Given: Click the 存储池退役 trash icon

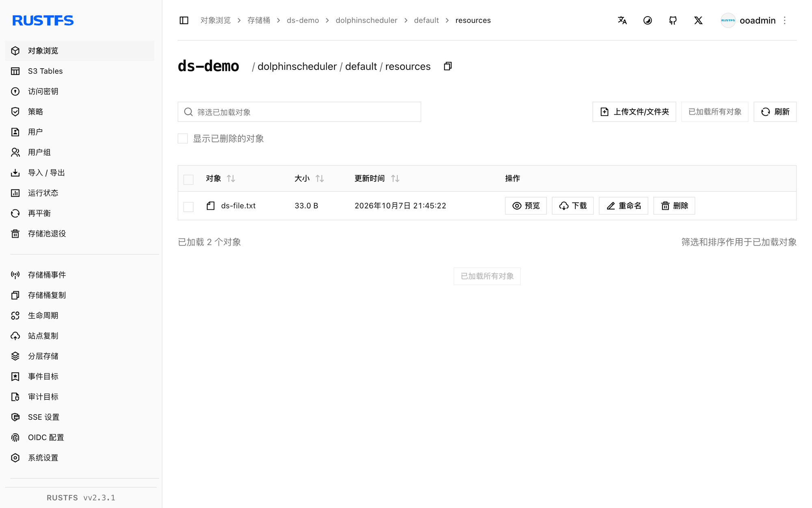Looking at the screenshot, I should [15, 234].
